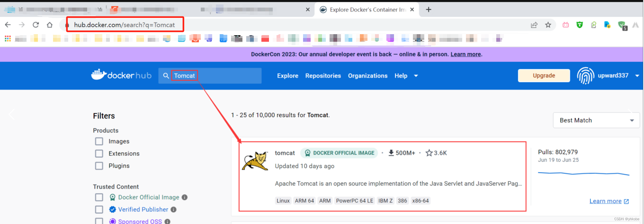This screenshot has height=224, width=644.
Task: Go back with the browser back arrow
Action: tap(8, 25)
